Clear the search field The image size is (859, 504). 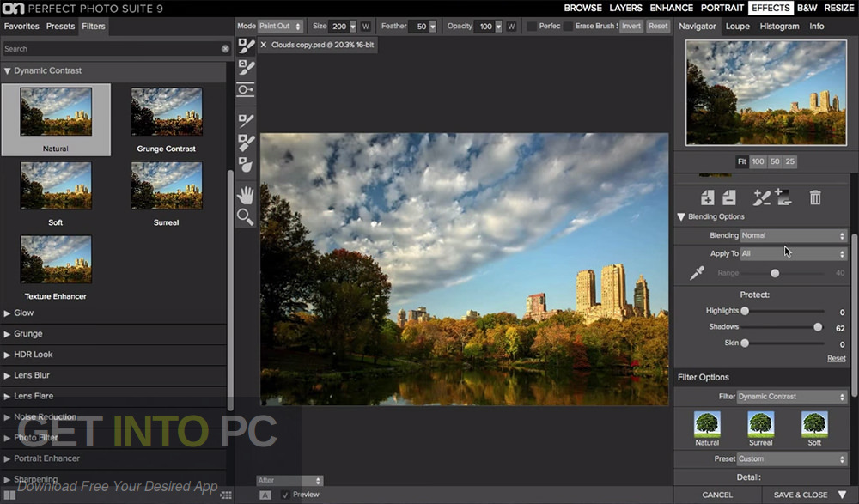coord(225,49)
